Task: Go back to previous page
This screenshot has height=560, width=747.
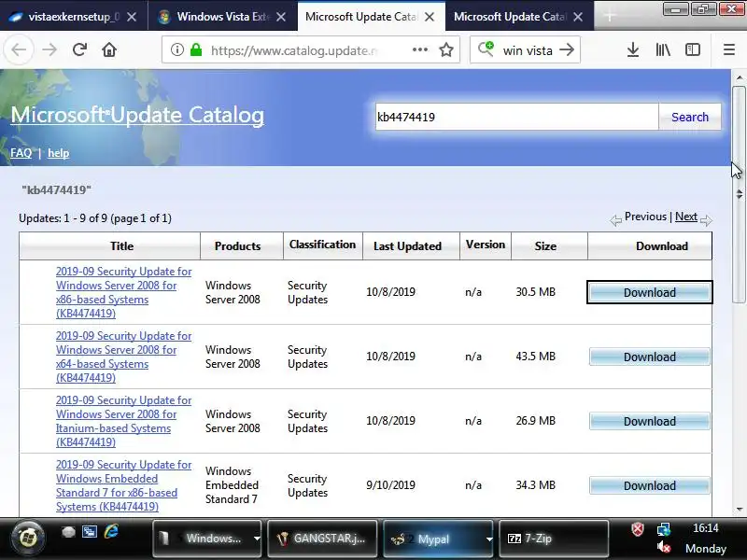Action: 19,49
